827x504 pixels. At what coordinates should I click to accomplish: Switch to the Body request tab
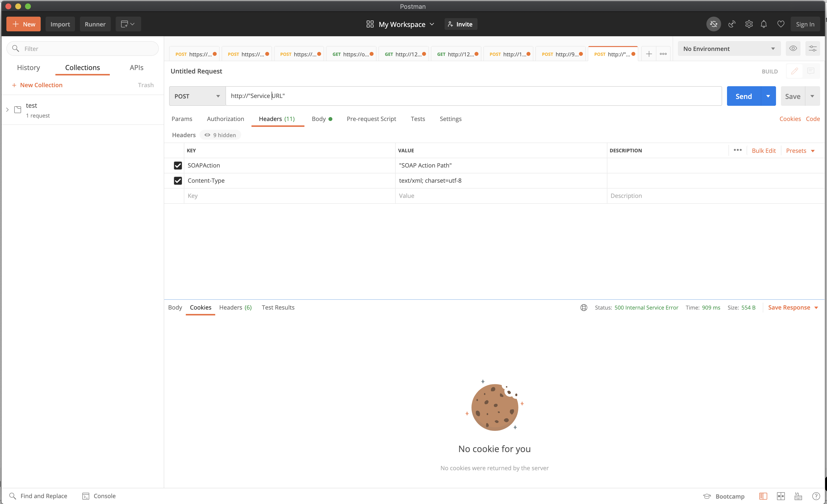pyautogui.click(x=318, y=119)
